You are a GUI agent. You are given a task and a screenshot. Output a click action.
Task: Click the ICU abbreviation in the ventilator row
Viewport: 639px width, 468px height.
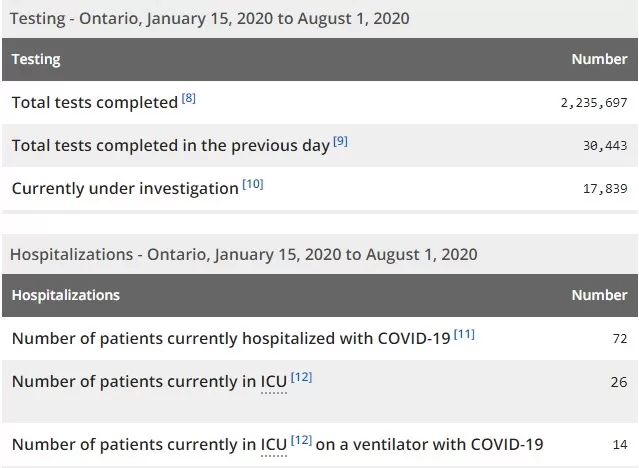coord(274,445)
